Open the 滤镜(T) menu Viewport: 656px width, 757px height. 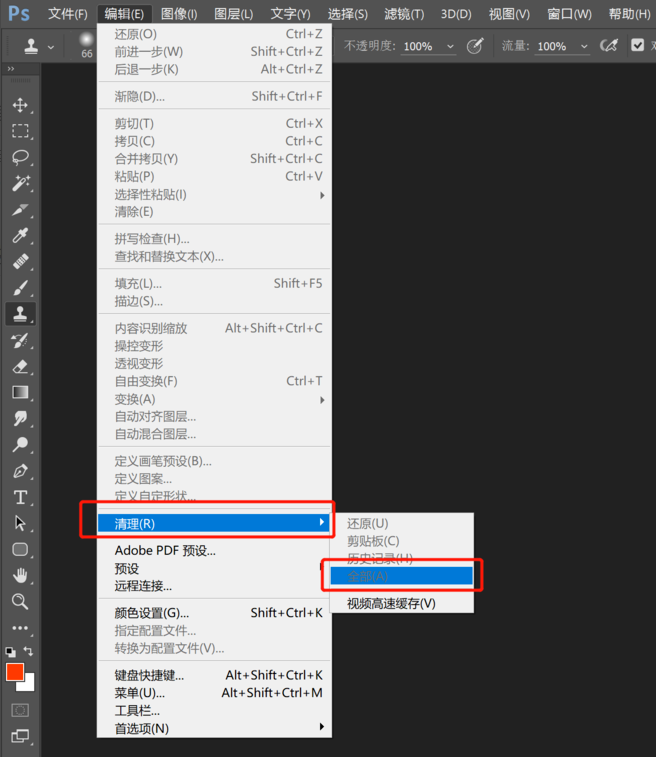[x=404, y=14]
